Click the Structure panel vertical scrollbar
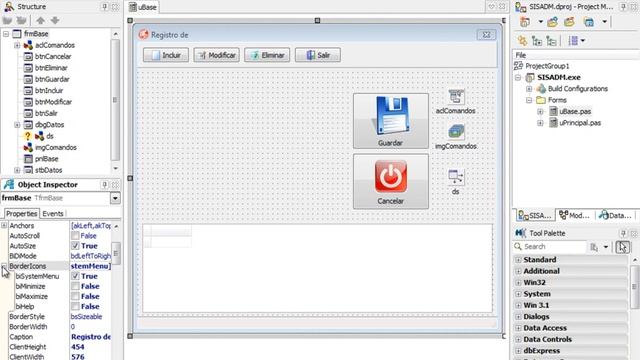Image resolution: width=640 pixels, height=360 pixels. click(x=116, y=100)
